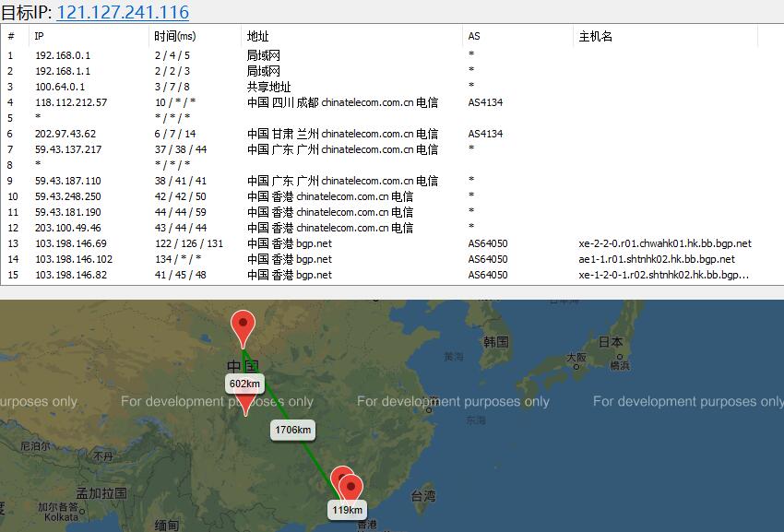Click hostname xe-2-2-0.r01.chwahk01.hk.bb.bgp.net
This screenshot has width=784, height=532.
[x=665, y=243]
